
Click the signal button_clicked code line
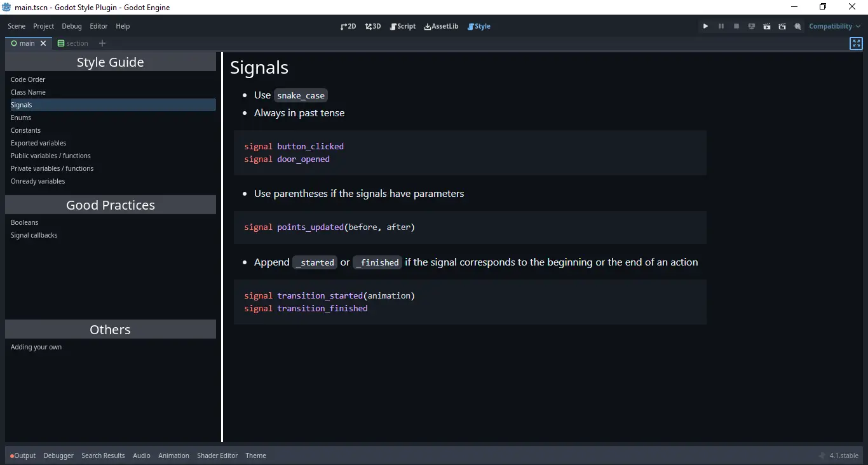(x=294, y=146)
